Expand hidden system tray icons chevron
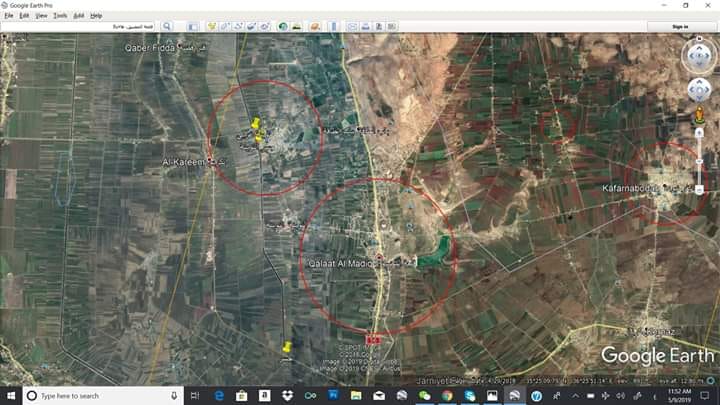This screenshot has width=720, height=405. click(575, 396)
